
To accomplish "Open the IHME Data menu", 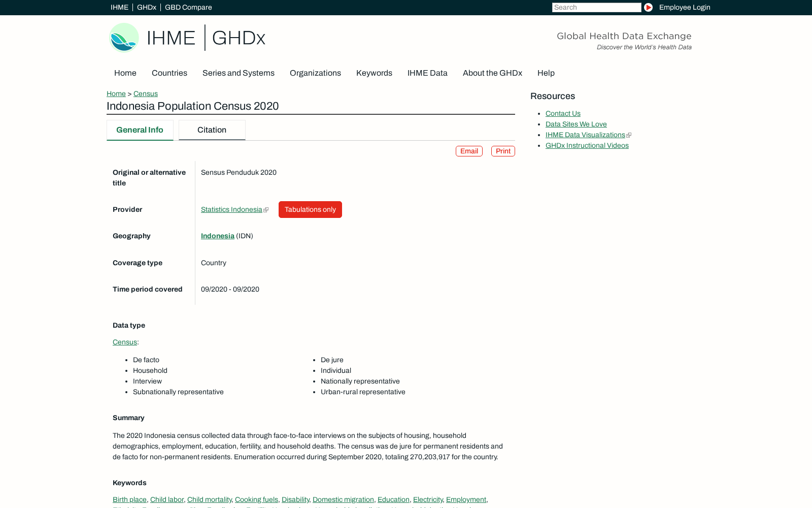I will click(427, 73).
